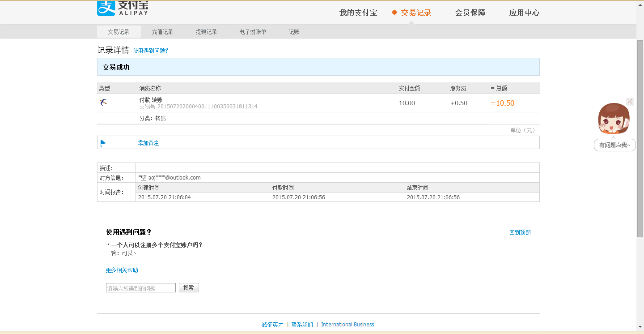Open the International Business footer link
This screenshot has width=644, height=334.
[347, 325]
